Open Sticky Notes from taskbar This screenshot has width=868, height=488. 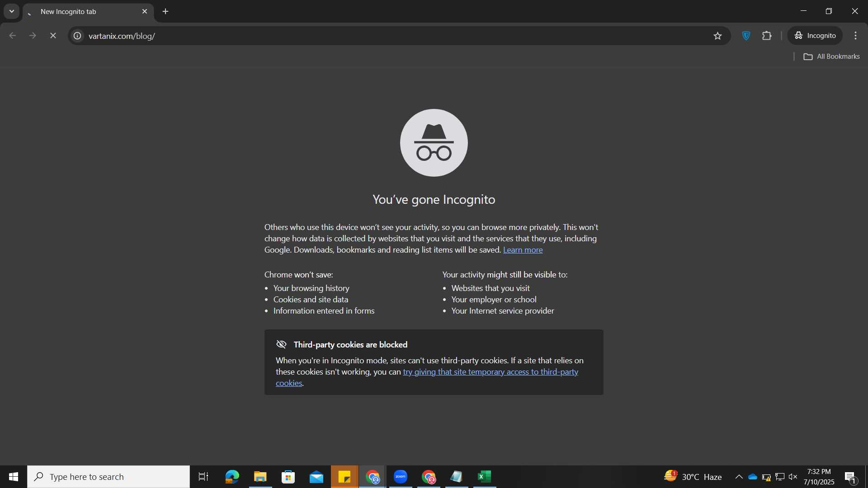(344, 477)
